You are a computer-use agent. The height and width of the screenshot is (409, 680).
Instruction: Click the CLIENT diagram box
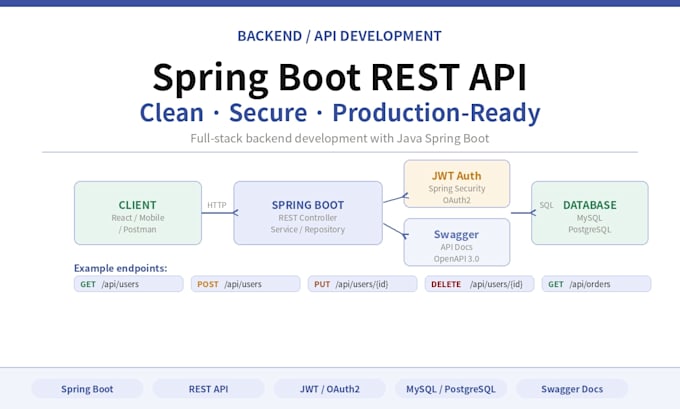(x=138, y=213)
